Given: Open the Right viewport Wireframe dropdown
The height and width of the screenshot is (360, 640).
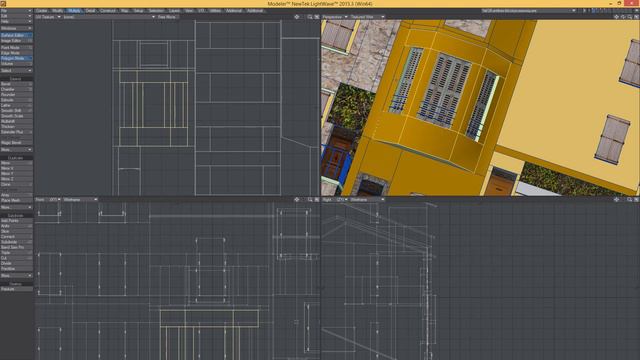Looking at the screenshot, I should point(367,200).
